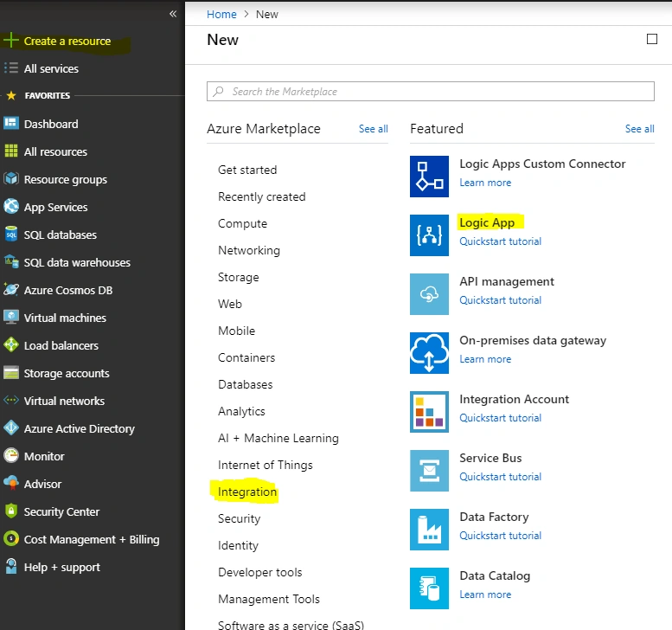Click the Cost Management + Billing icon
The height and width of the screenshot is (630, 672).
[11, 538]
